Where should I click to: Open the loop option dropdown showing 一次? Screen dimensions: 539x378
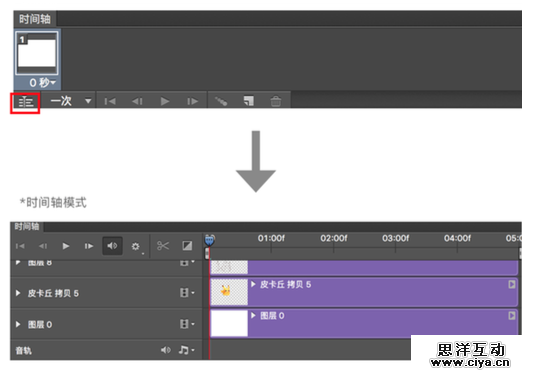(71, 101)
